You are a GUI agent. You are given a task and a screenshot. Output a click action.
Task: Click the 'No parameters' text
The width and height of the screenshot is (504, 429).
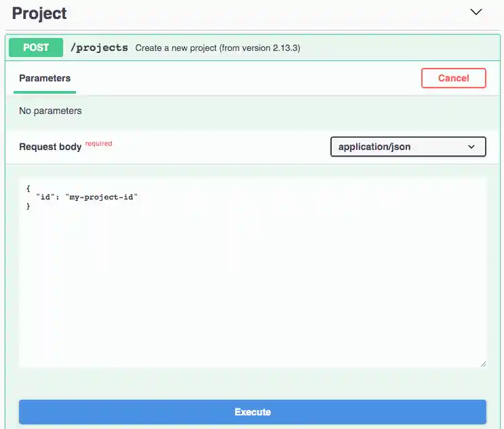50,111
